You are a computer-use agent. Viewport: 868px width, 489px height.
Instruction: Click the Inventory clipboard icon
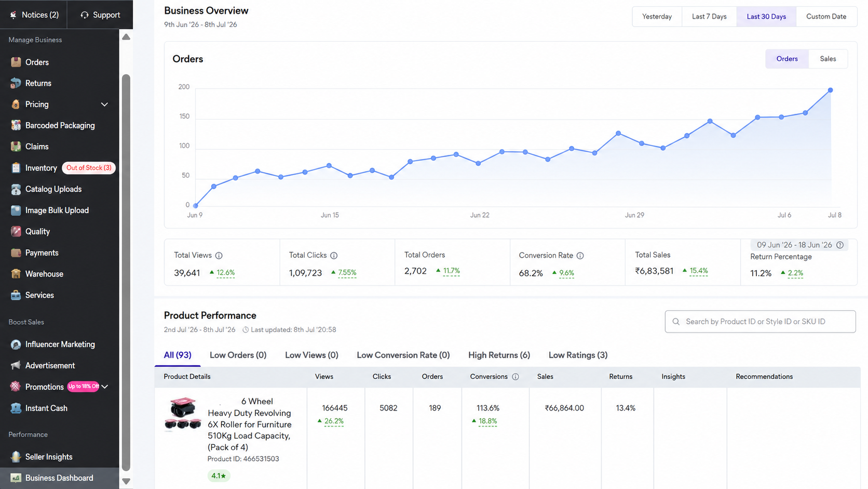pyautogui.click(x=16, y=168)
